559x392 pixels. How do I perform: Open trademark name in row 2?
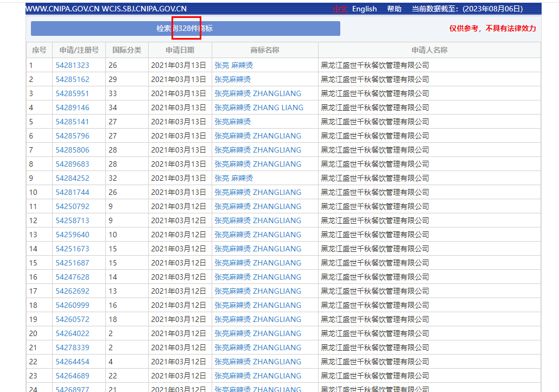(x=232, y=79)
